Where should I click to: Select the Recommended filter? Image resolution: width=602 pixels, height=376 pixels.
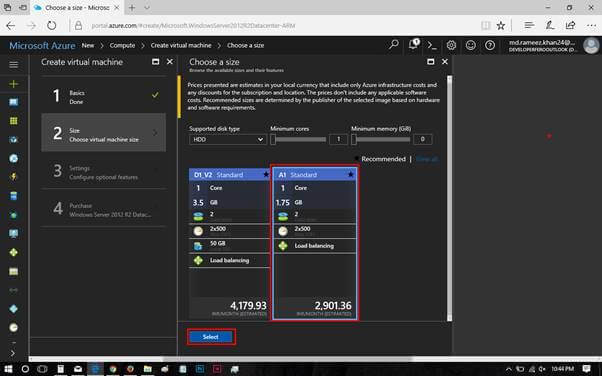click(383, 159)
